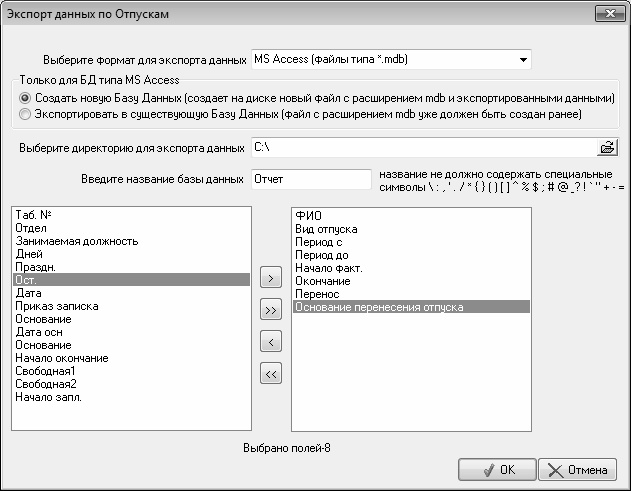Select 'Перенос' in selected fields list
The height and width of the screenshot is (491, 631).
tap(317, 294)
